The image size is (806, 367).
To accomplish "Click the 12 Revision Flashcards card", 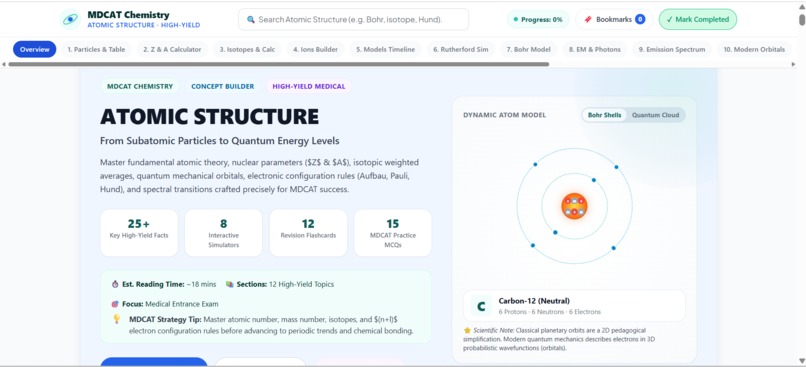I will coord(308,232).
